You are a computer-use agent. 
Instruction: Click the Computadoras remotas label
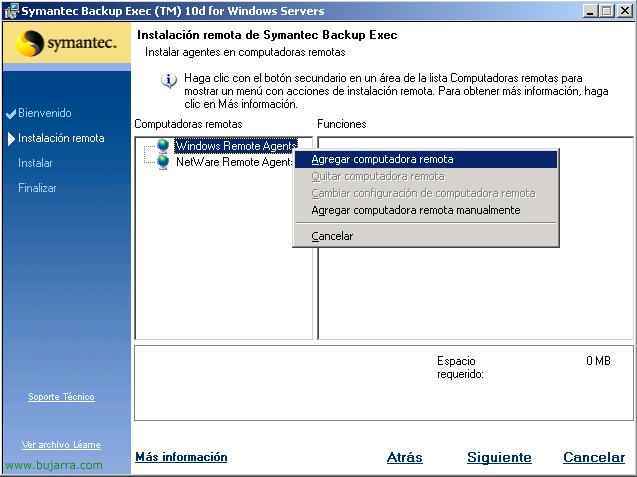(188, 124)
